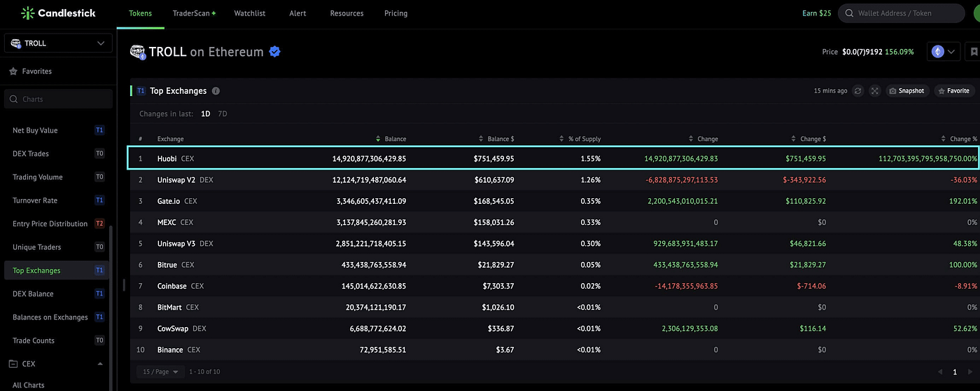Click the refresh icon beside 15 mins ago

tap(858, 91)
